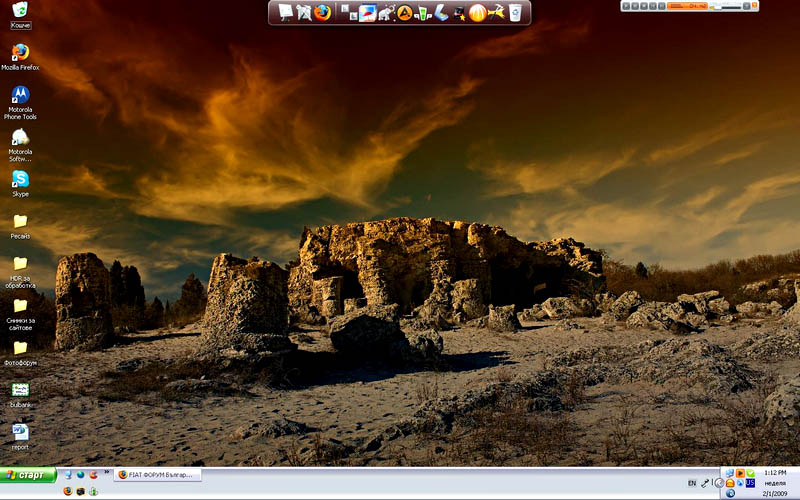Open the orange sphere icon in dock
This screenshot has width=800, height=500.
478,13
